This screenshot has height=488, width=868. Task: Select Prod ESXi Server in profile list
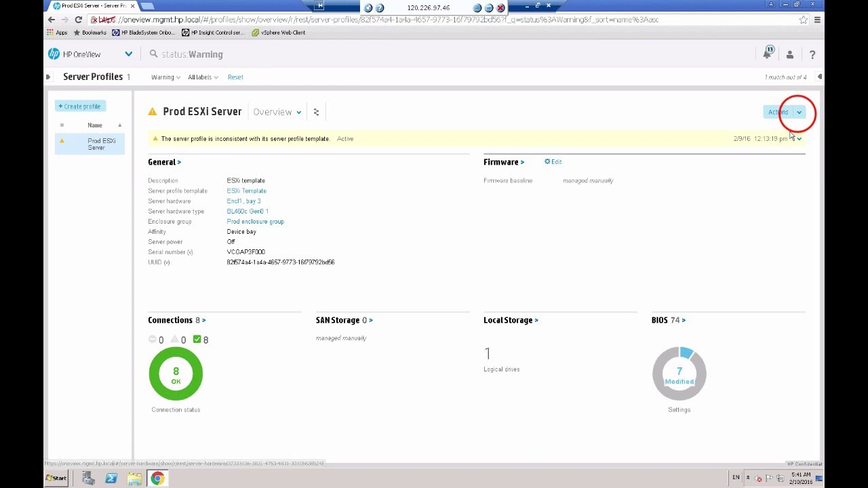90,144
